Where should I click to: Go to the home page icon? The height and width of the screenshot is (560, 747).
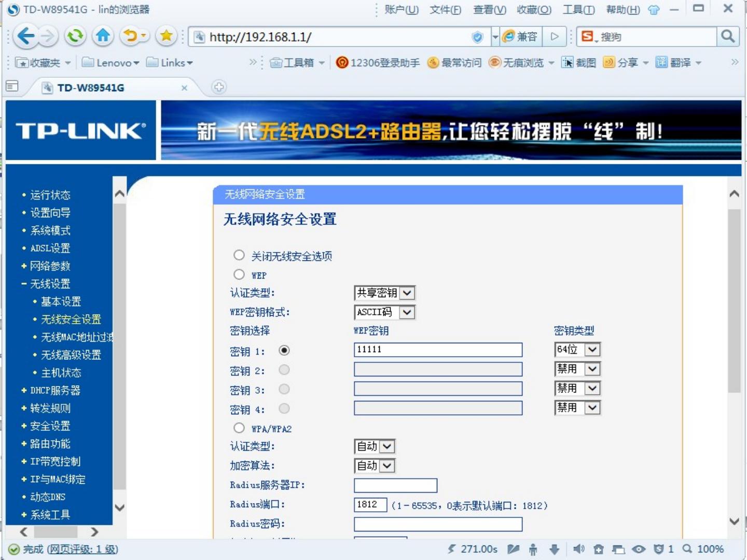[x=103, y=36]
